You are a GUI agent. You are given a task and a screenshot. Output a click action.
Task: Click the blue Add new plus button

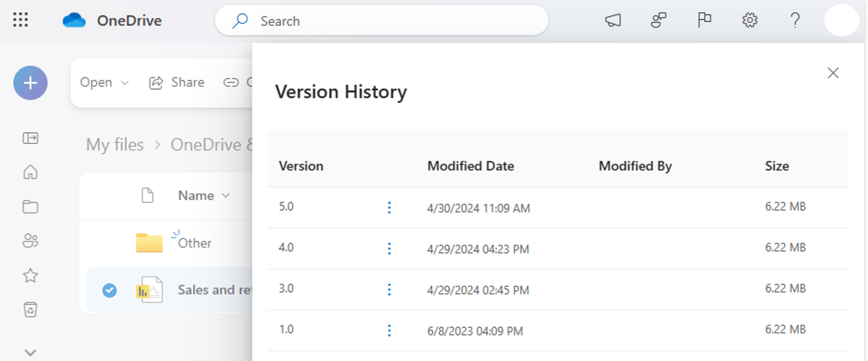pyautogui.click(x=30, y=83)
